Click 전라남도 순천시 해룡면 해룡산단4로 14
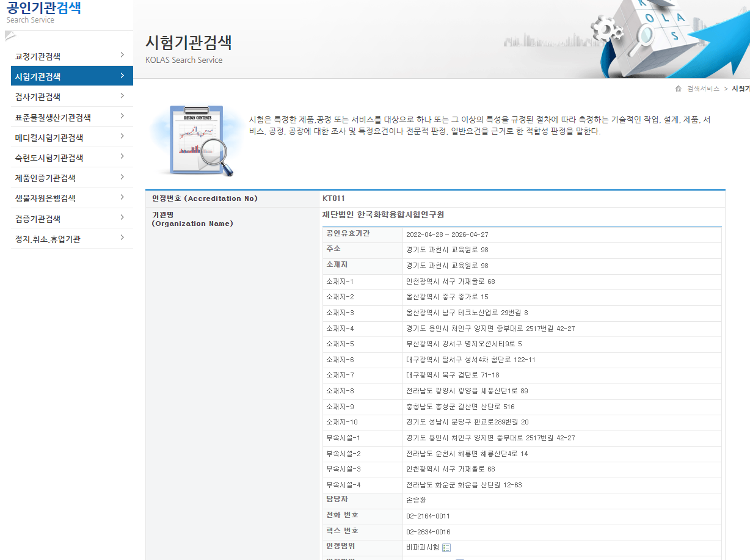This screenshot has height=560, width=750. tap(467, 454)
